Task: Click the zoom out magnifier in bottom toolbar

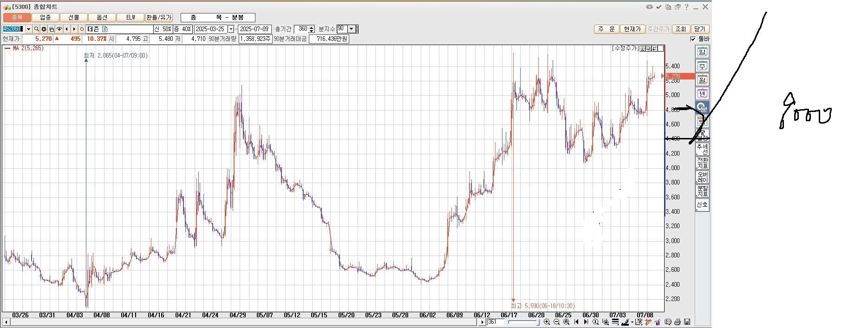Action: [556, 322]
